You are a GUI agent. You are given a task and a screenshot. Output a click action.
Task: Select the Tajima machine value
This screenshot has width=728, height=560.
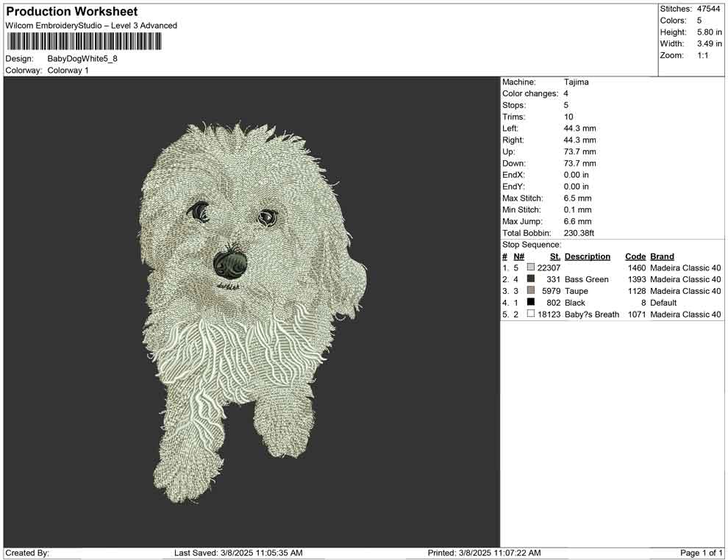[576, 82]
